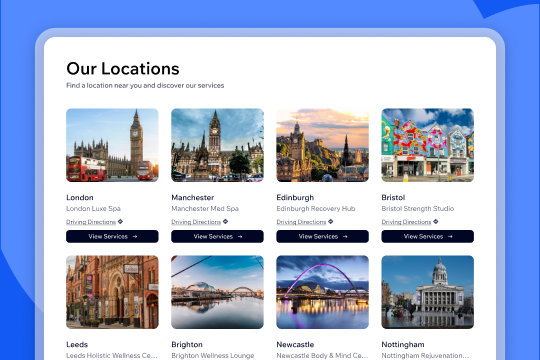Click the diamond direction icon next to Bristol Driving Directions

(x=436, y=222)
